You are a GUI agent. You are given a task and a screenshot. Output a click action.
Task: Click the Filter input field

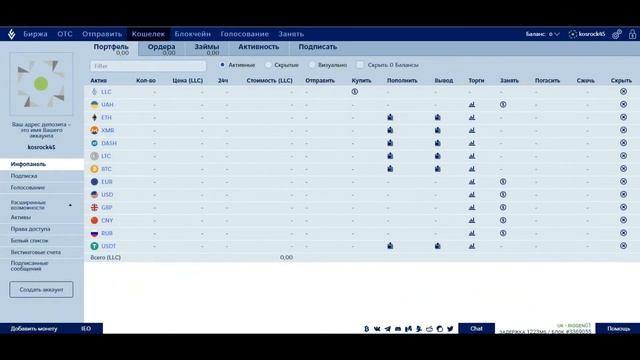(148, 66)
